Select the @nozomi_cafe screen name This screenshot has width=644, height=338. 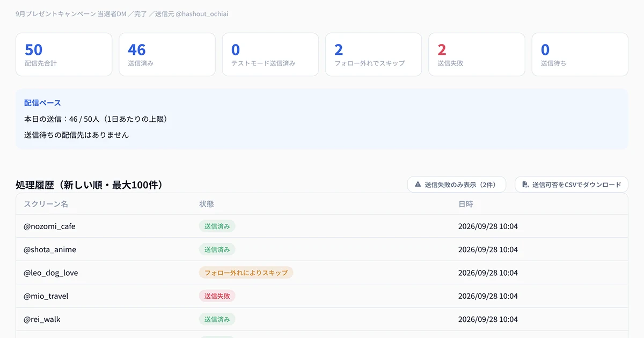[49, 226]
